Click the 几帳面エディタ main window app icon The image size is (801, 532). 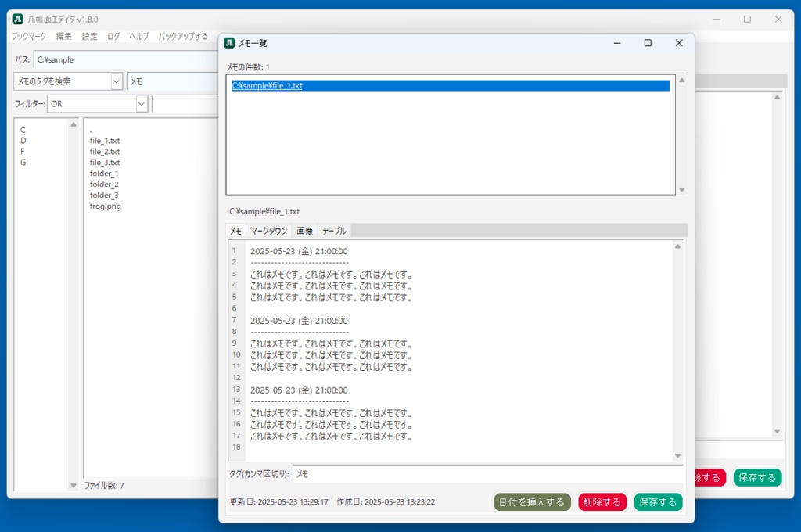[18, 19]
